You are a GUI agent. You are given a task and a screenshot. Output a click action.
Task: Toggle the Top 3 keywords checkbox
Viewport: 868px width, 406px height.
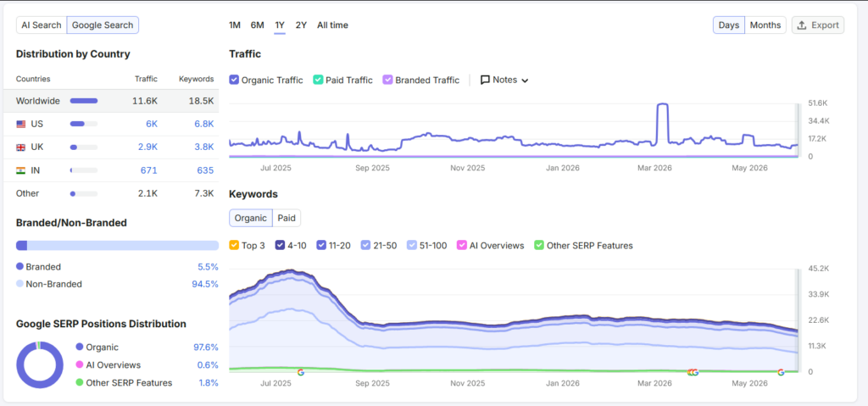pos(234,245)
